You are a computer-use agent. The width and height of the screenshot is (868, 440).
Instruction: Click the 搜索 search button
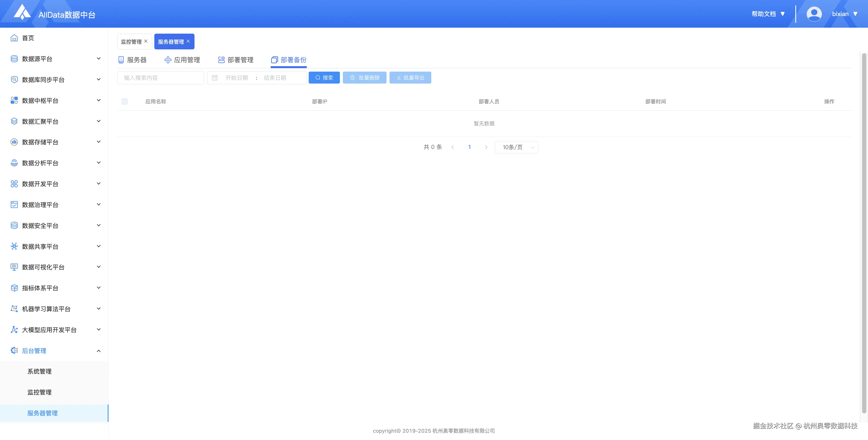tap(324, 78)
